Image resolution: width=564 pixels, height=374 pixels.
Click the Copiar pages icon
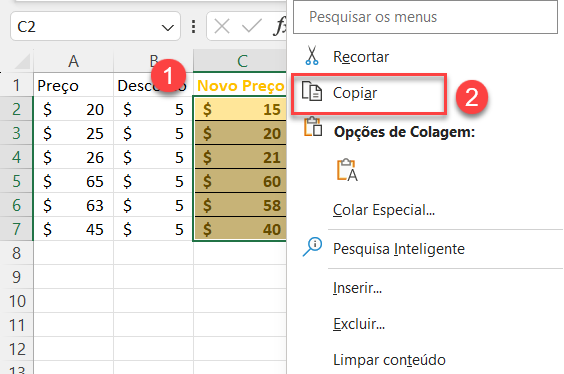pos(311,91)
